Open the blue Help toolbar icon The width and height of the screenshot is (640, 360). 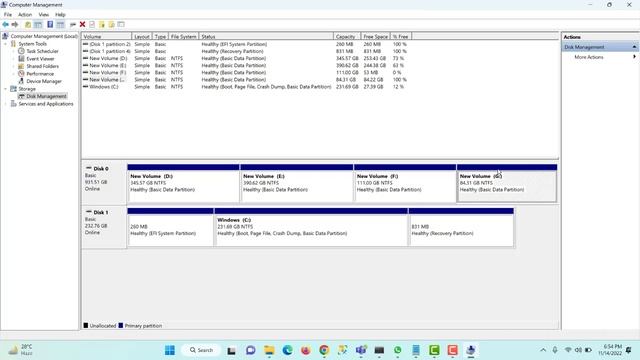50,24
